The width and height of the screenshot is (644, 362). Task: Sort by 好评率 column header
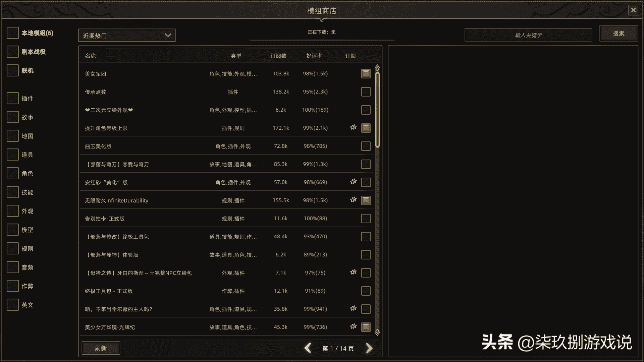[x=314, y=56]
